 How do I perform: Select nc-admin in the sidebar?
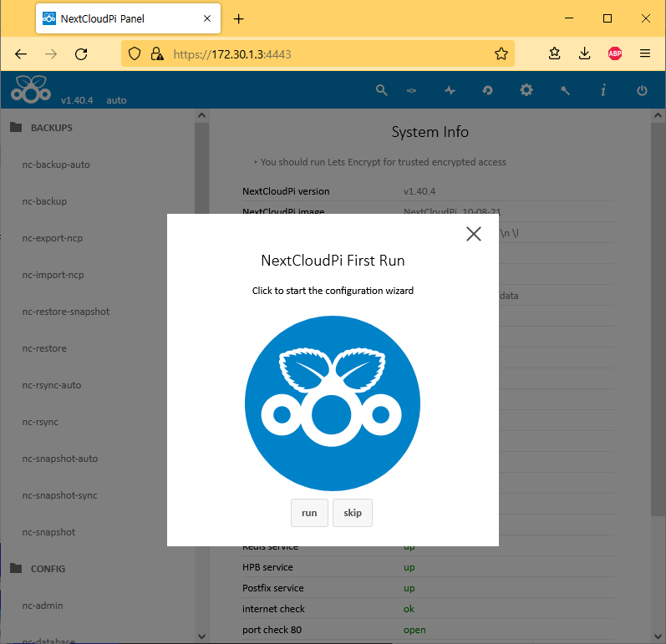coord(43,606)
